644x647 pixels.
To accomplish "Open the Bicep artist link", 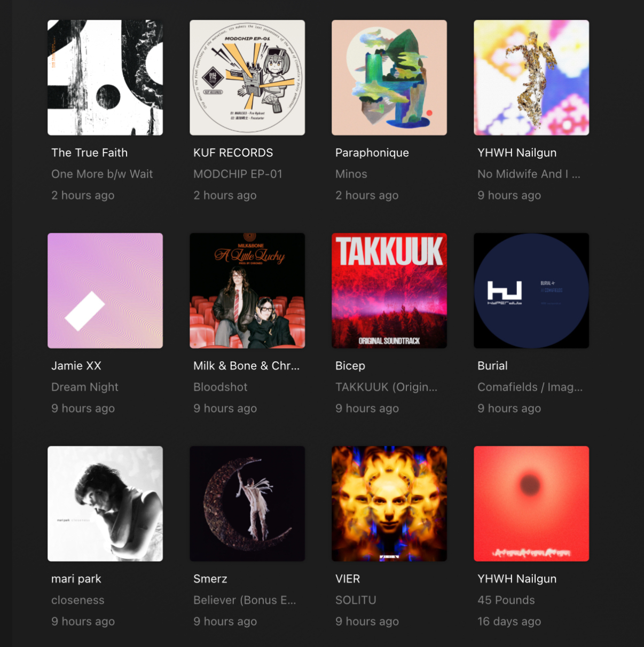I will click(x=350, y=366).
